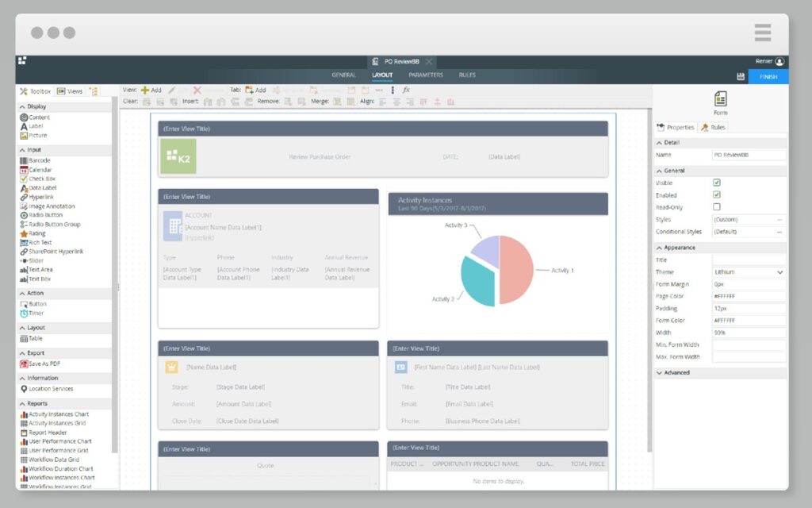
Task: Pick the Calendar control icon
Action: (x=24, y=170)
